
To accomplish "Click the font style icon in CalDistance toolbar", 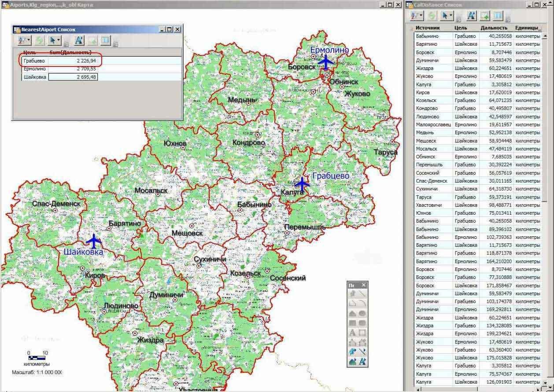I will (x=471, y=16).
